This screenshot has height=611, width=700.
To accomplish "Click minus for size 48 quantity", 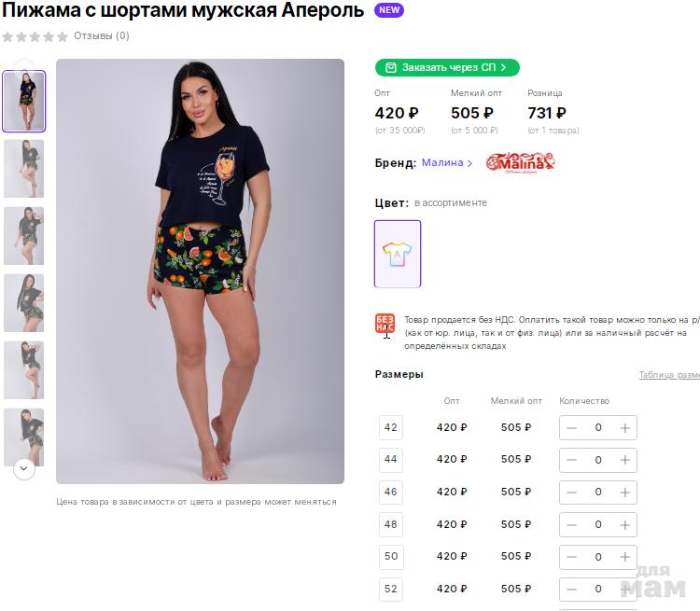I will tap(572, 524).
